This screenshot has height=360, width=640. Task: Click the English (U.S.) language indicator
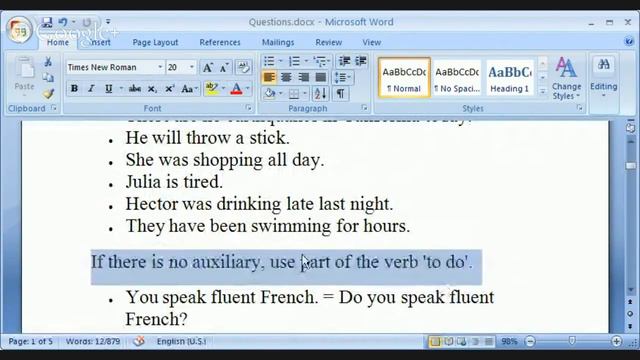pos(181,341)
